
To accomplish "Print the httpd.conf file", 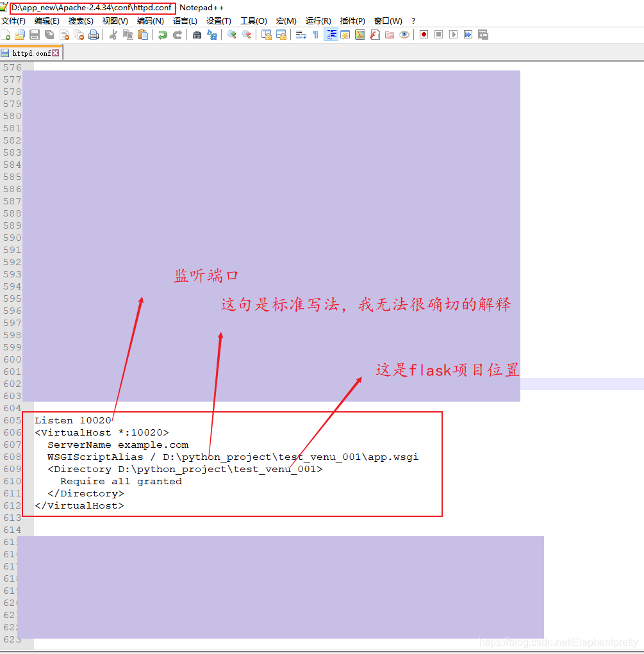I will point(93,35).
